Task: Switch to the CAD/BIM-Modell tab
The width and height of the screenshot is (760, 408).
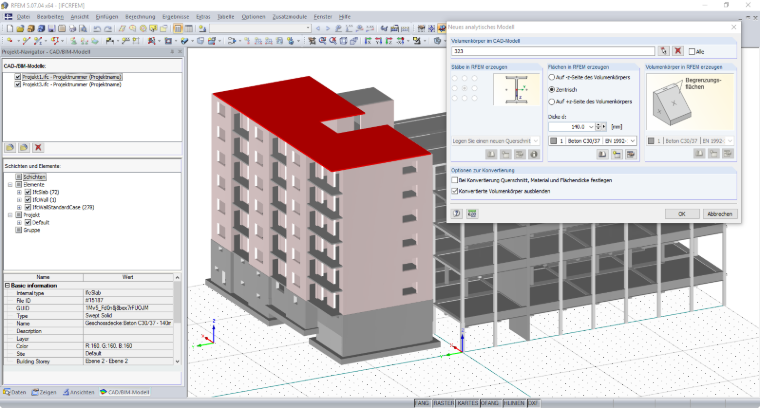Action: tap(125, 392)
